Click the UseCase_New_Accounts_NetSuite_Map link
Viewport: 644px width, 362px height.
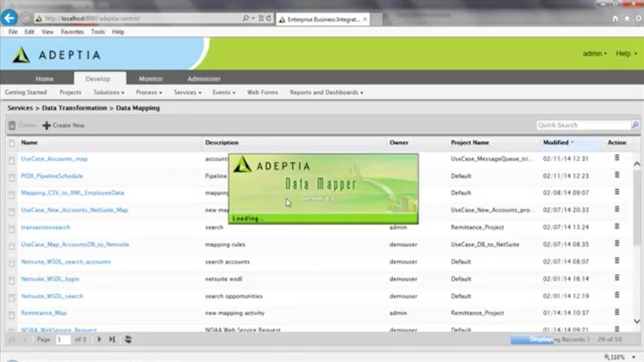[74, 210]
